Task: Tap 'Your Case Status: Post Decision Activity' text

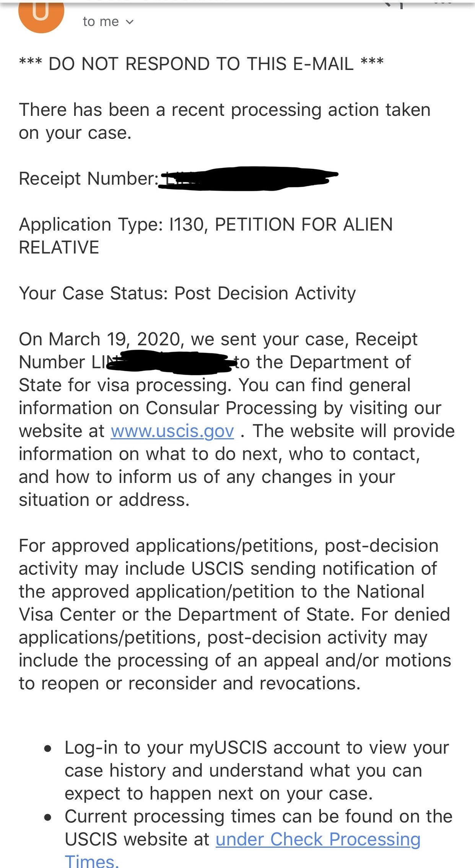Action: [187, 293]
